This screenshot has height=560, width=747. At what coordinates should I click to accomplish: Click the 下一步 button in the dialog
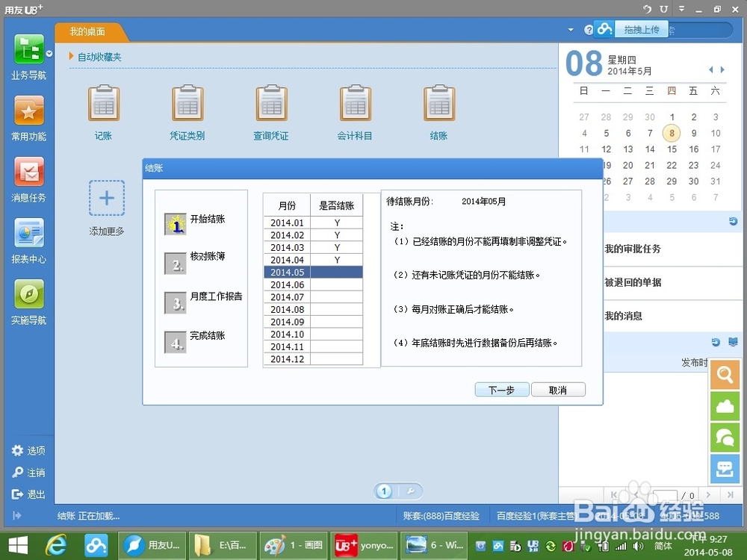(501, 389)
